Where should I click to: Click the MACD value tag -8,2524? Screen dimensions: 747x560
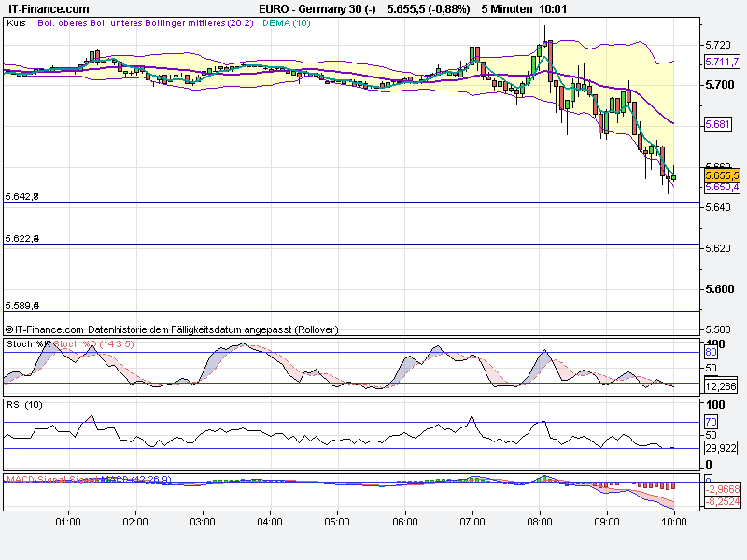tap(722, 501)
